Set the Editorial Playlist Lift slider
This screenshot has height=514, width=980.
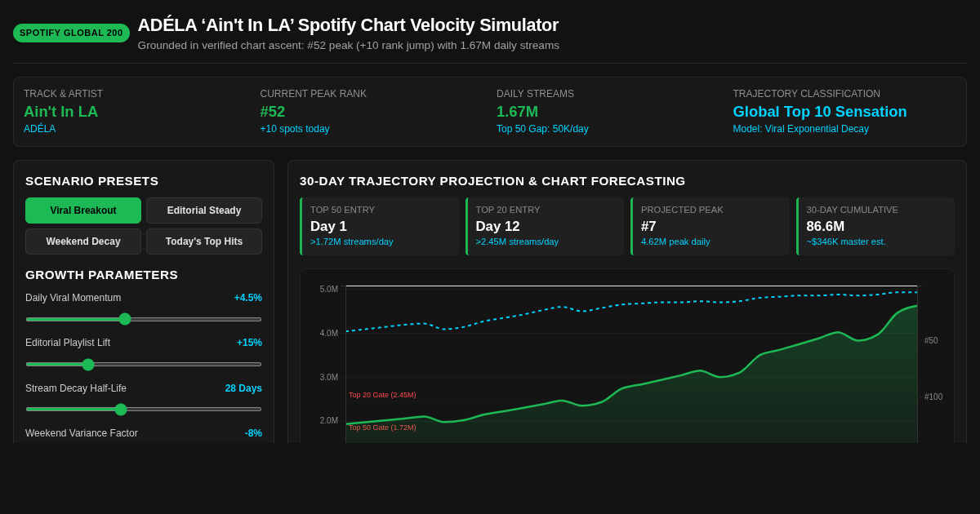144,364
